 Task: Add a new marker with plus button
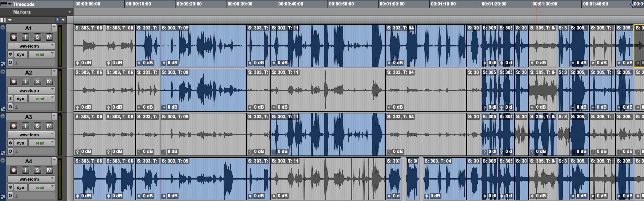(x=70, y=12)
